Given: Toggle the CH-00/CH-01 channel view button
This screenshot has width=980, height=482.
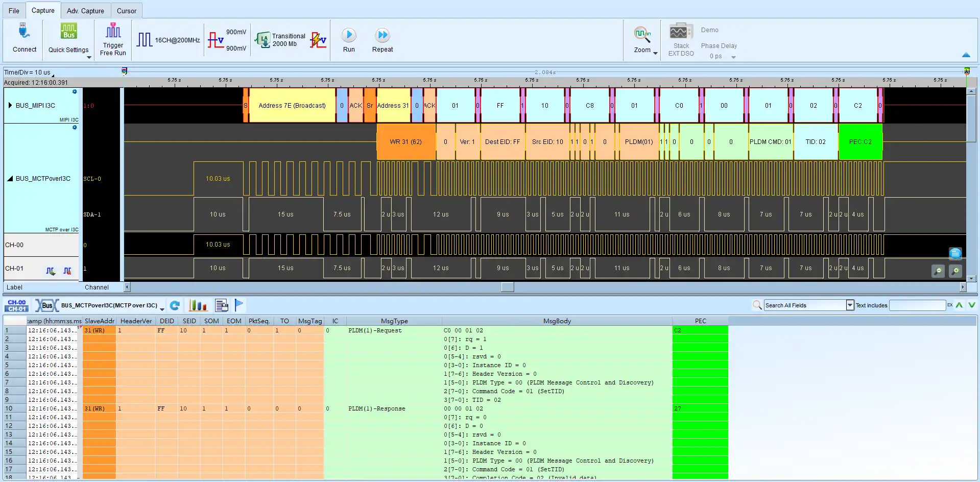Looking at the screenshot, I should [x=17, y=305].
